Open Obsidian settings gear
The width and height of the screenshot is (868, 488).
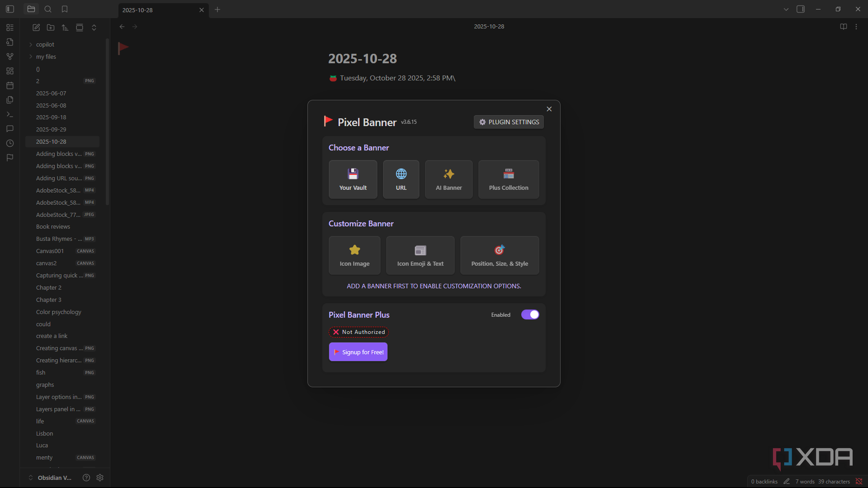coord(100,478)
